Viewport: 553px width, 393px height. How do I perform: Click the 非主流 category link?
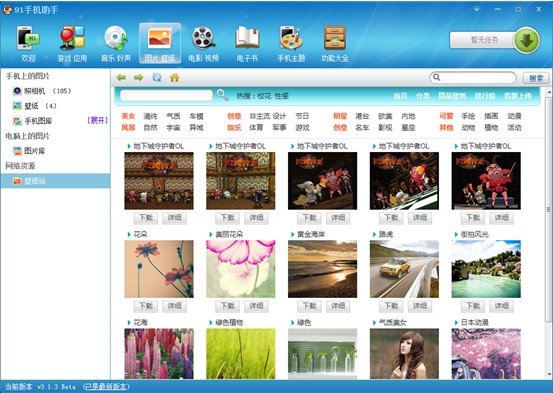click(260, 116)
